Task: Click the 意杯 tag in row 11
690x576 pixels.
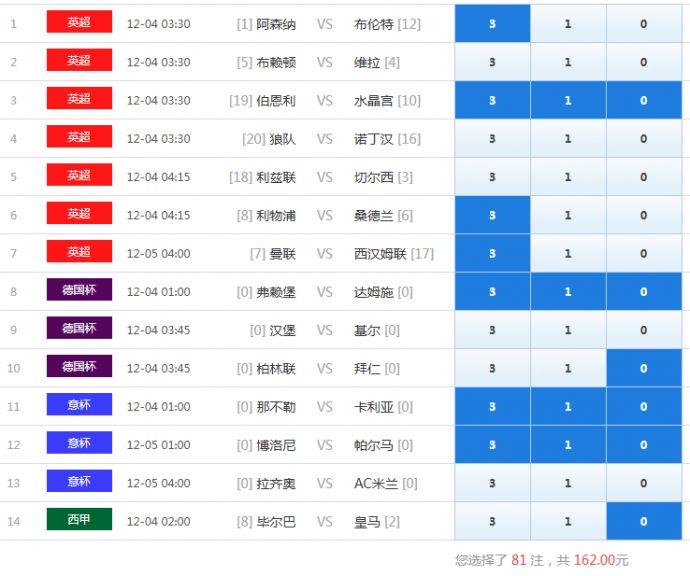Action: pyautogui.click(x=79, y=405)
